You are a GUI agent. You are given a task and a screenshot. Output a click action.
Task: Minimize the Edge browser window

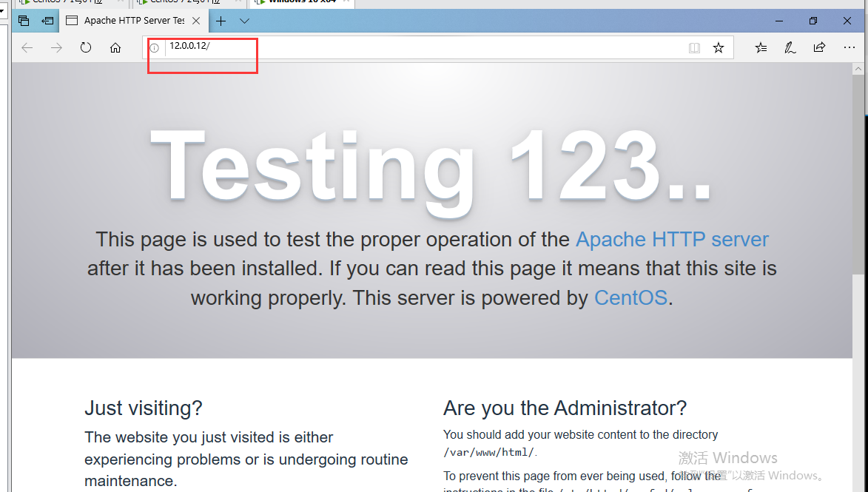point(779,21)
